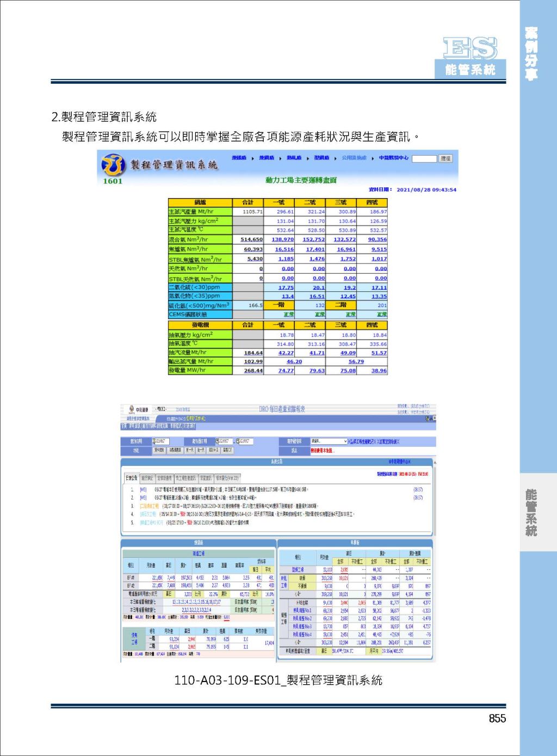Click the search input field beside 中龍戰情中心
Viewport: 557px width, 756px height.
click(x=424, y=158)
